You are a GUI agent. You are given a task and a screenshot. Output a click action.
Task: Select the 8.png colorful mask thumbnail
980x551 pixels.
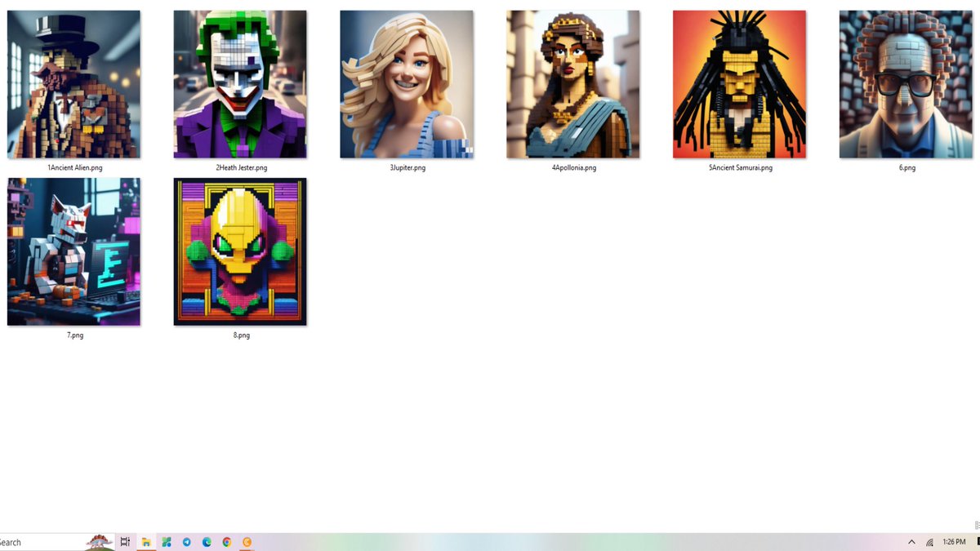[240, 251]
